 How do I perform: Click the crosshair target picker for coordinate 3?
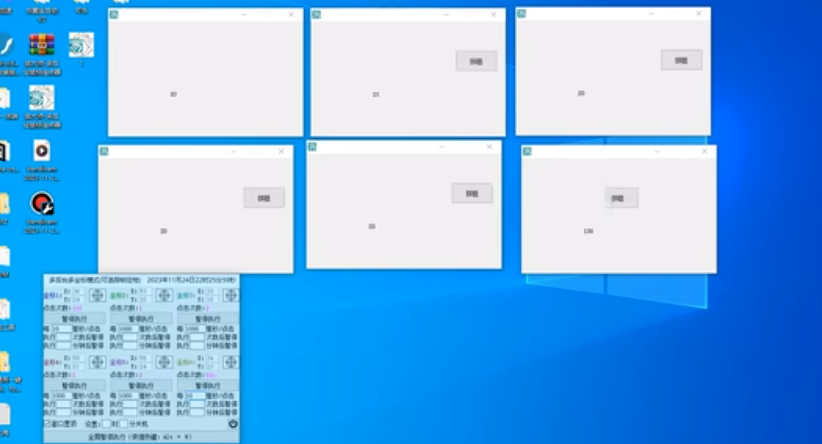(230, 296)
